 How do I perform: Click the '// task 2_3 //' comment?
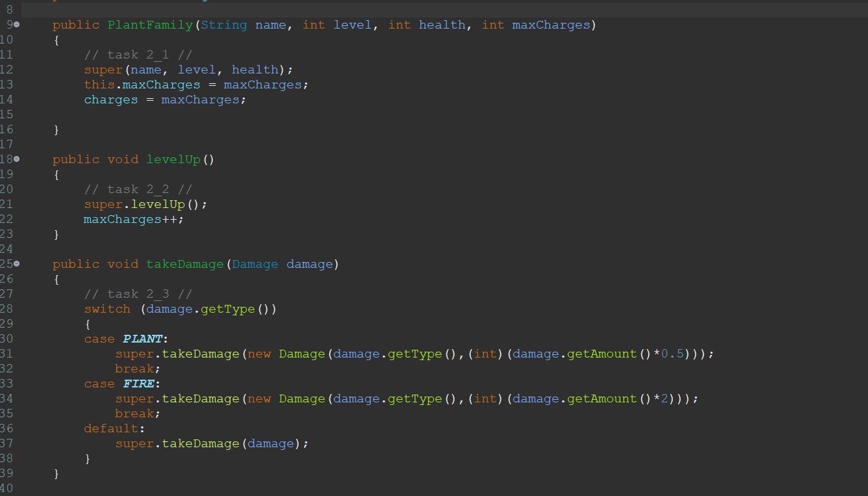[x=138, y=294]
